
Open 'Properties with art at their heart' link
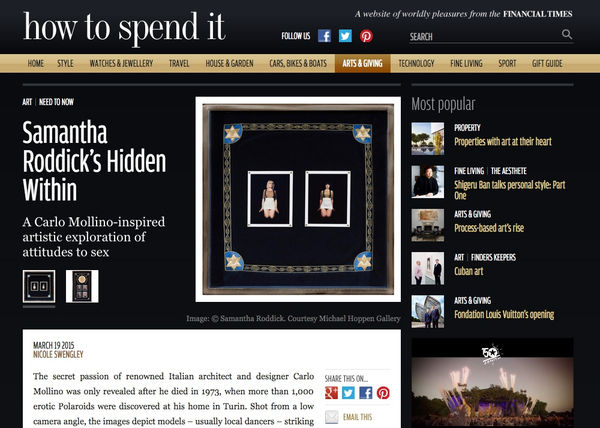(503, 142)
